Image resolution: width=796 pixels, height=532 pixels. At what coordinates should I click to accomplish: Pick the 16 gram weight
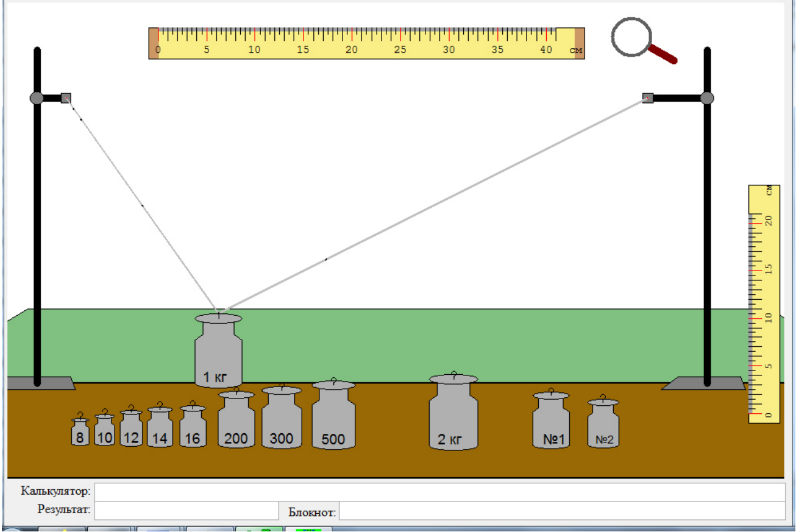(193, 425)
